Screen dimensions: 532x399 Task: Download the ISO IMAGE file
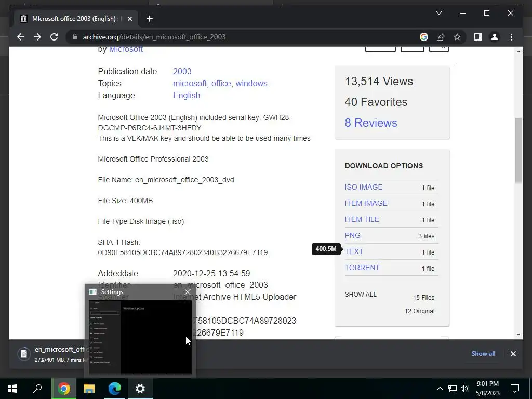click(363, 187)
